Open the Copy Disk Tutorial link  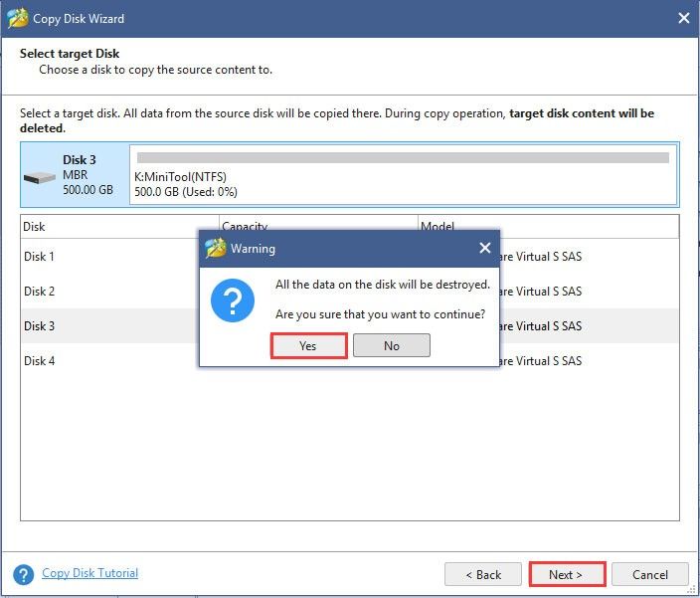[89, 573]
